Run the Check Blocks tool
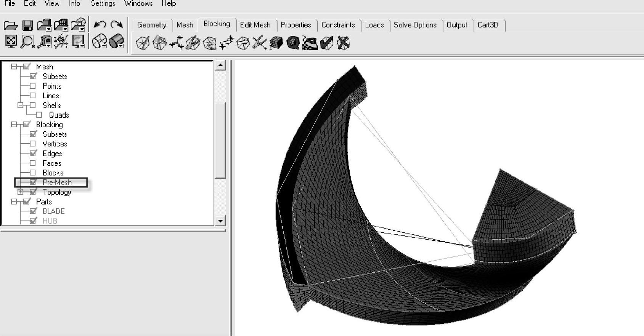This screenshot has width=644, height=336. 327,43
